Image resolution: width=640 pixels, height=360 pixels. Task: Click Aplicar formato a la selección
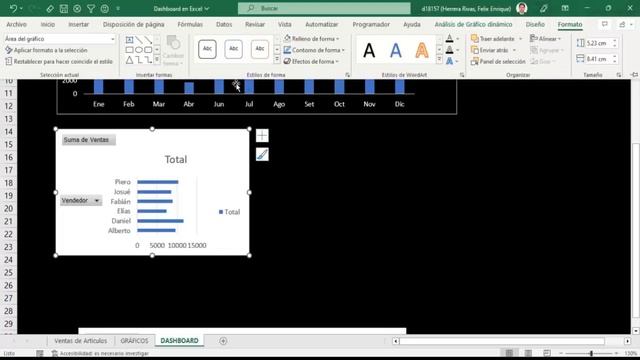click(x=46, y=50)
